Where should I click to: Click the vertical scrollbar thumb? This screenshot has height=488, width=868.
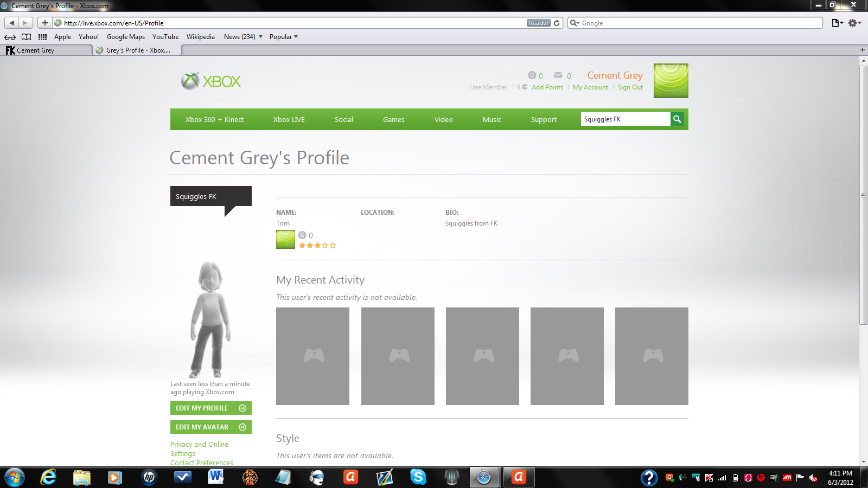point(863,195)
